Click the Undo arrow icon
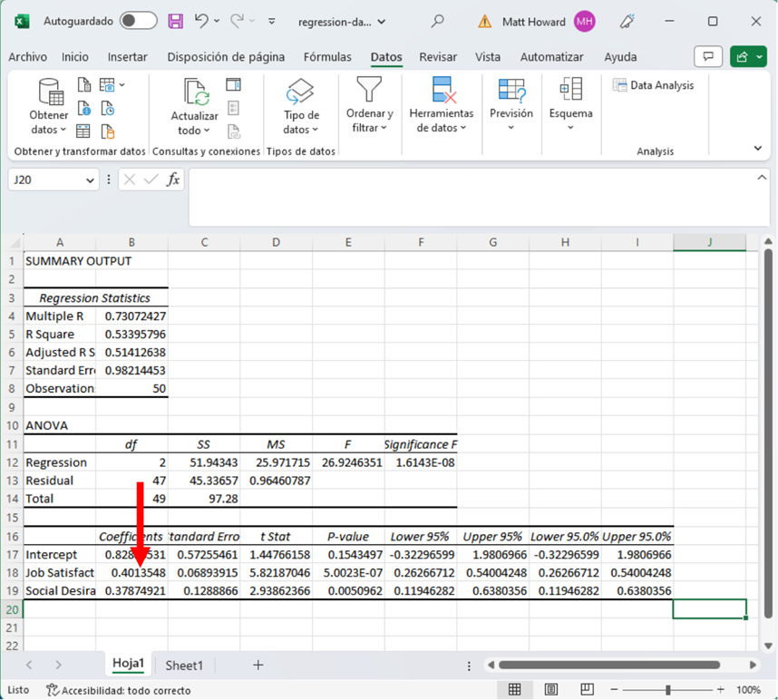778x700 pixels. [x=202, y=21]
